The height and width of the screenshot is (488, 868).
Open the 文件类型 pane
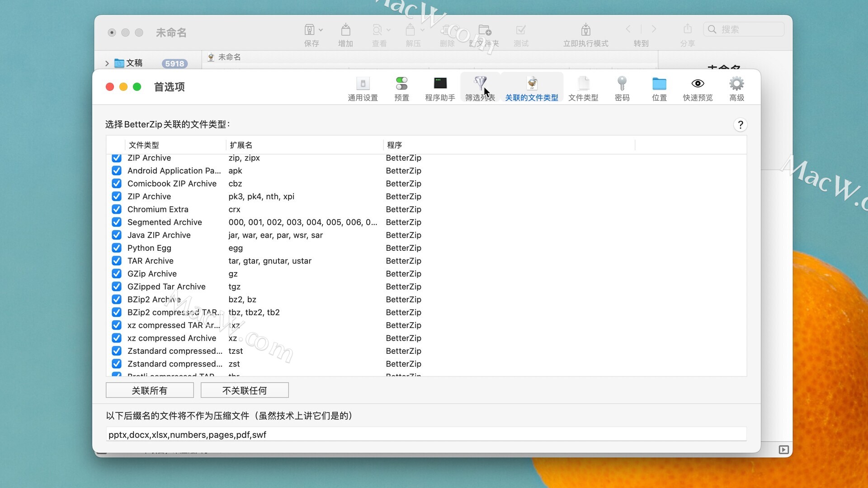pyautogui.click(x=583, y=88)
